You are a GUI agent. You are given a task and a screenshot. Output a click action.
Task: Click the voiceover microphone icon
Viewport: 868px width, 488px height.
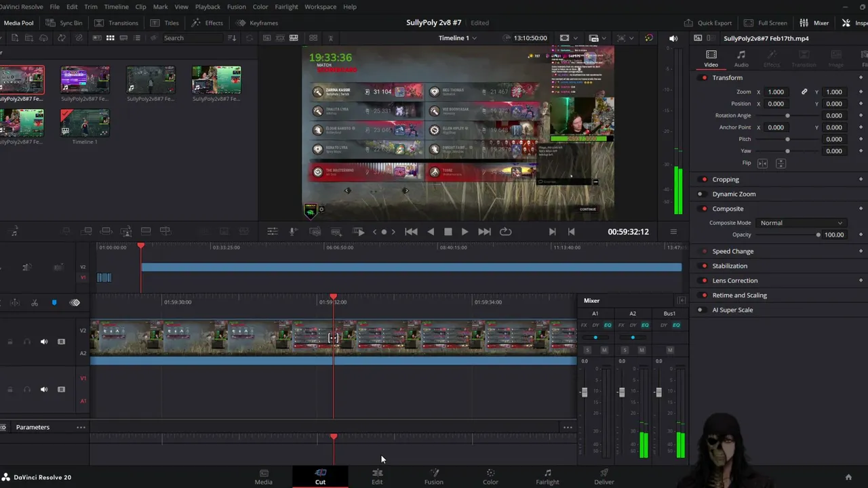[293, 232]
